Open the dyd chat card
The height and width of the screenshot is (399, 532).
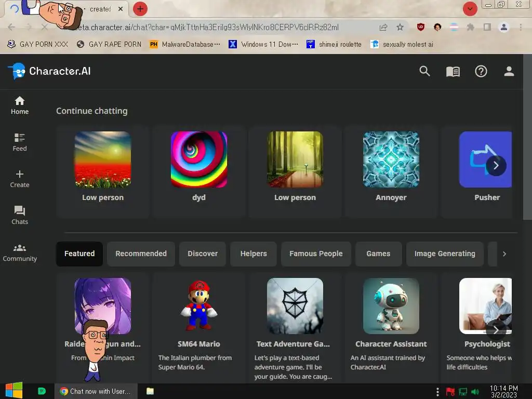[199, 171]
